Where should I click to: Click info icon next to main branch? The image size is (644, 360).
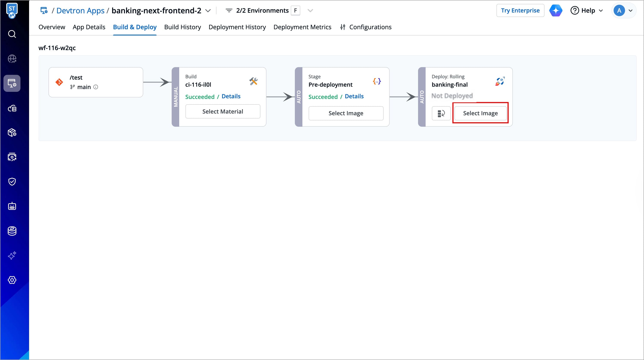[96, 87]
